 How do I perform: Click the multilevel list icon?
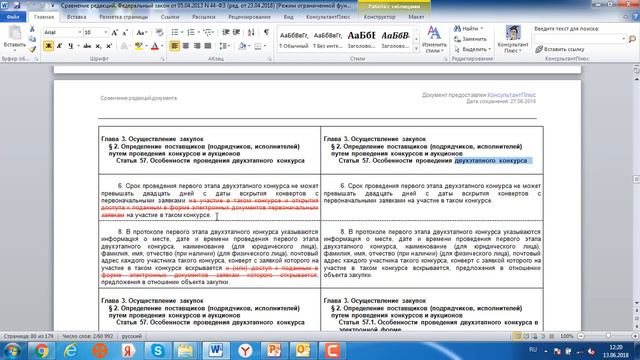pos(207,32)
